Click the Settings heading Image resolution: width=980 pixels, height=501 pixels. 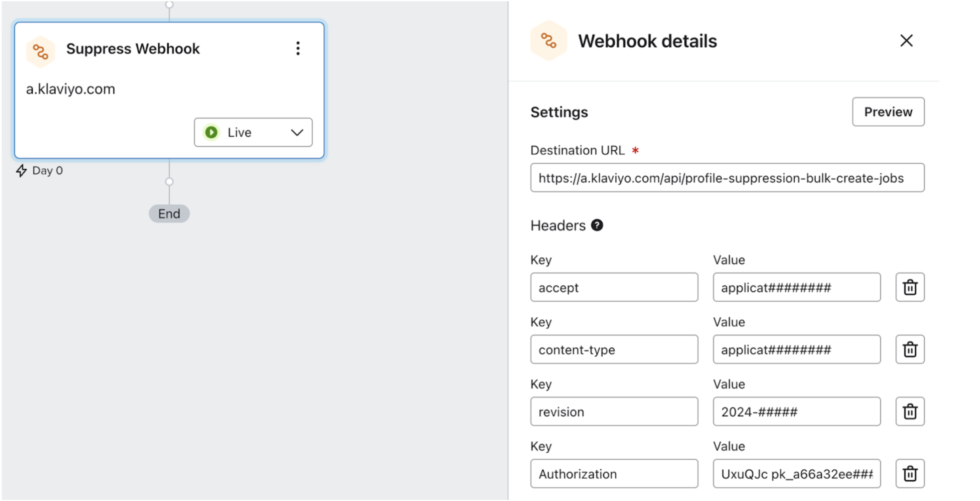[x=559, y=112]
